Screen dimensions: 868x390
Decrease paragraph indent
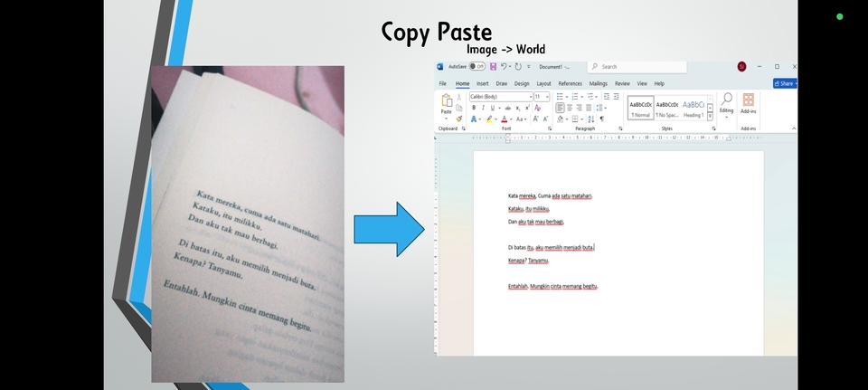pyautogui.click(x=607, y=97)
